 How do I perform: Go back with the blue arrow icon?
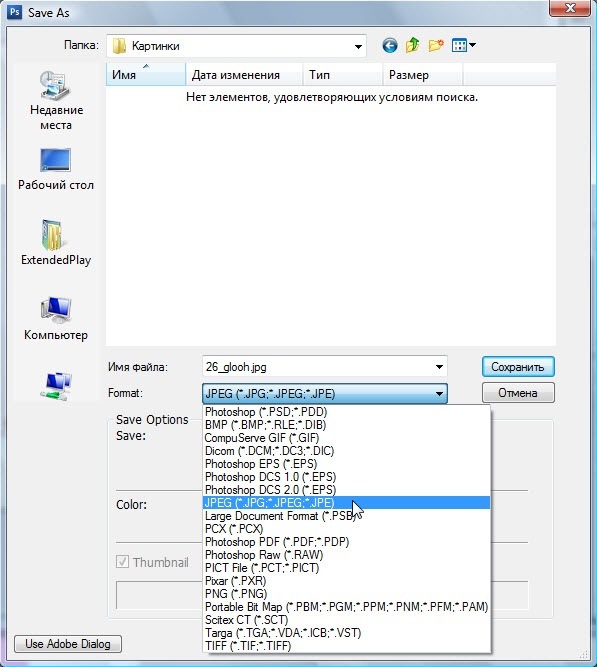pos(389,45)
